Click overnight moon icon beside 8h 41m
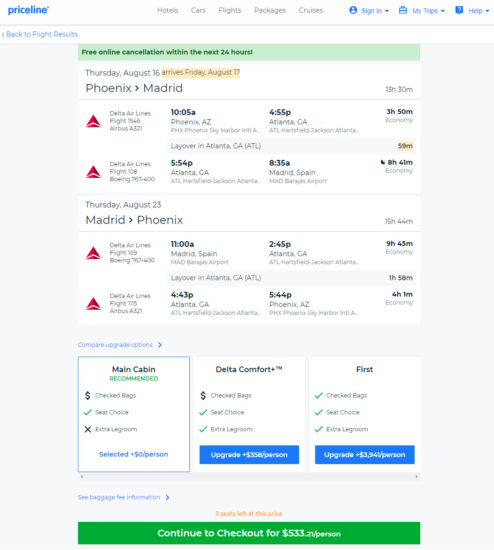Image resolution: width=494 pixels, height=550 pixels. pos(383,162)
